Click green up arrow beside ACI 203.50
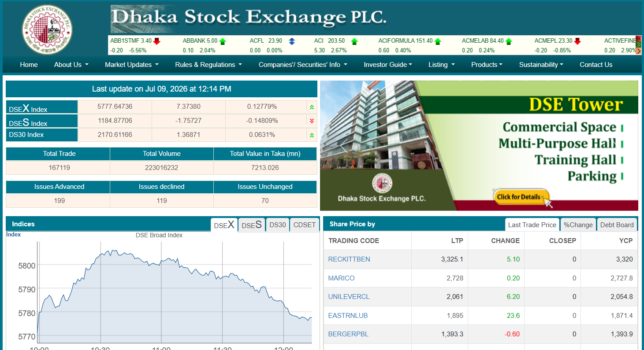Viewport: 644px width, 350px height. [x=354, y=41]
